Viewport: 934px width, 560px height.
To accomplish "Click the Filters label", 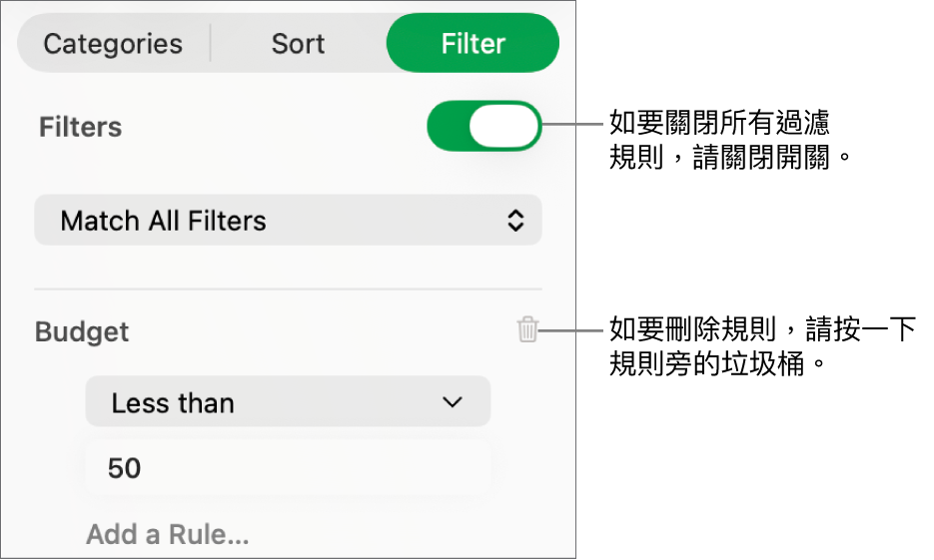I will point(81,128).
